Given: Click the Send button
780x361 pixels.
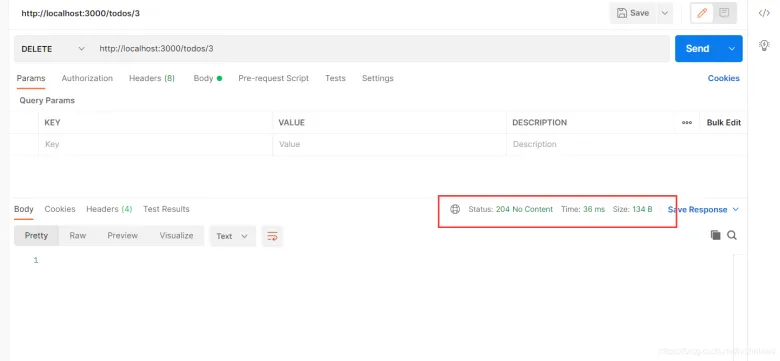Looking at the screenshot, I should pos(697,49).
